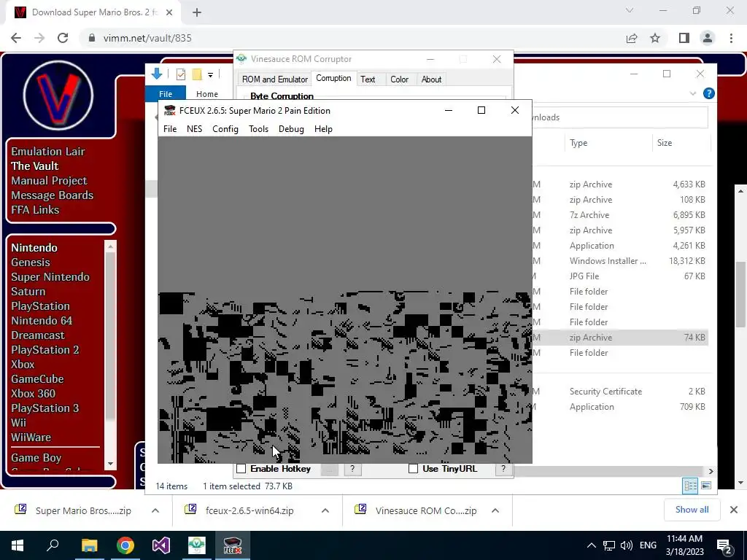Image resolution: width=747 pixels, height=560 pixels.
Task: Open the Emulation Lair link
Action: point(48,152)
